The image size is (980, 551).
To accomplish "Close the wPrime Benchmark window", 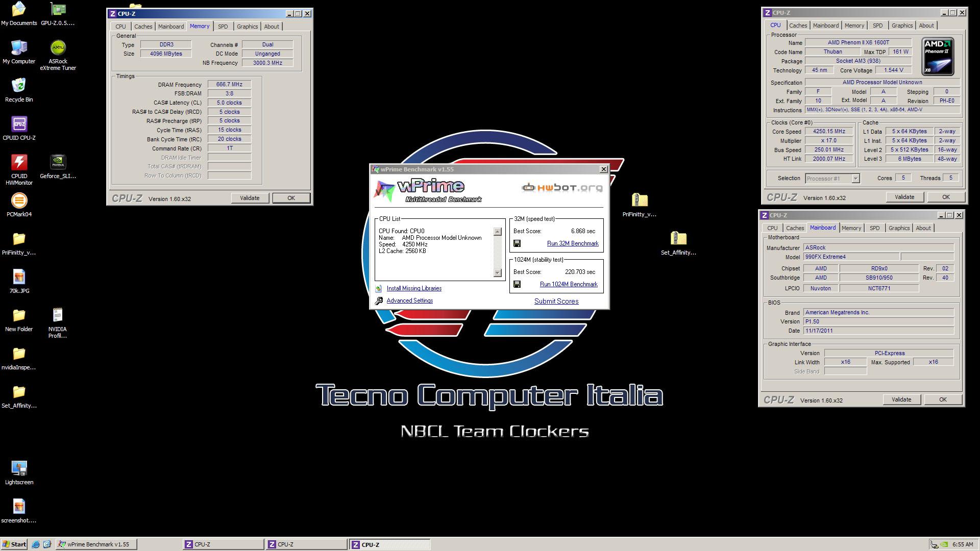I will pyautogui.click(x=603, y=169).
